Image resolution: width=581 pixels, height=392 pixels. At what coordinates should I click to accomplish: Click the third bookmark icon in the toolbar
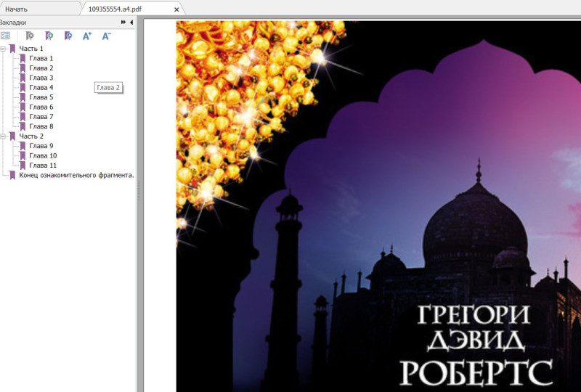(68, 36)
